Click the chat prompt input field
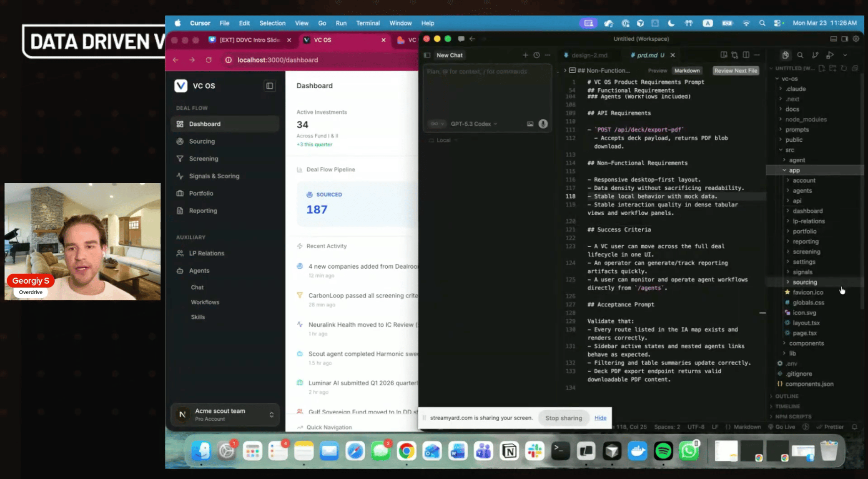The width and height of the screenshot is (868, 479). click(x=486, y=92)
